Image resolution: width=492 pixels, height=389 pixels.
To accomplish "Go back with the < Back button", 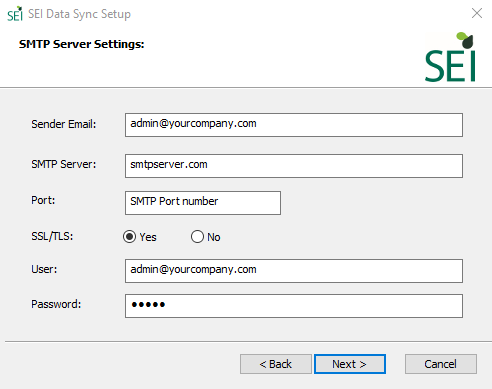I will pos(276,364).
